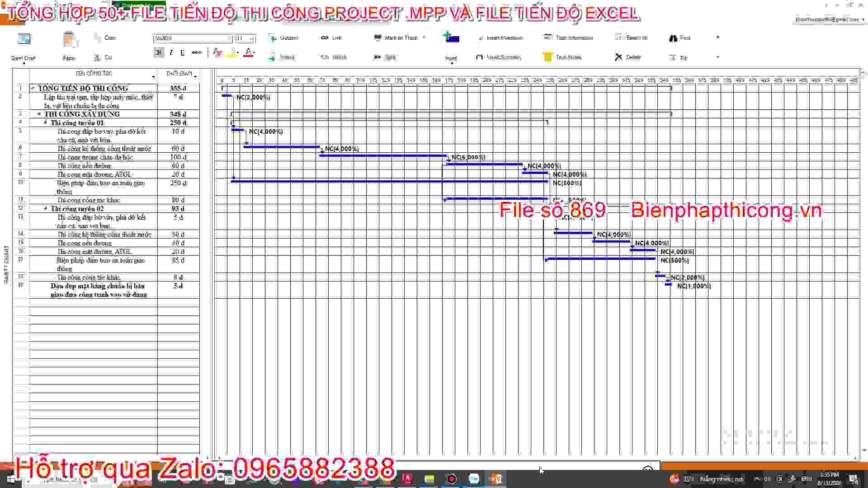Toggle Strikethrough formatting
The image size is (868, 488).
(x=196, y=52)
